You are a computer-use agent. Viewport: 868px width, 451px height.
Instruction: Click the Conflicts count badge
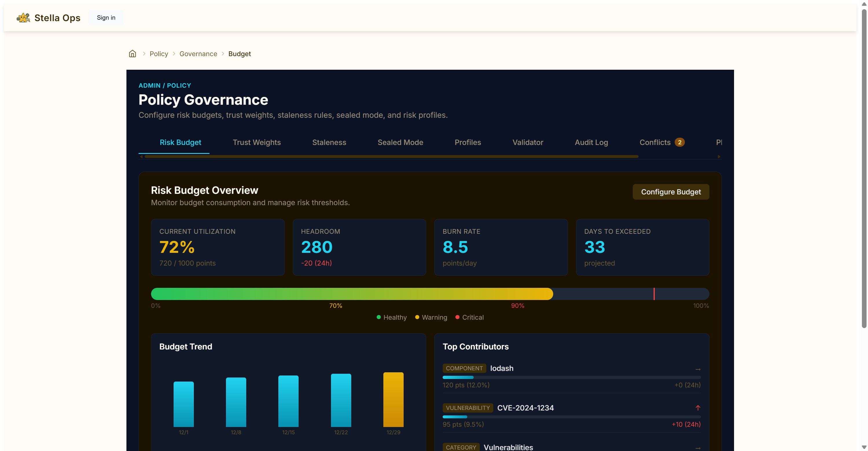[679, 142]
